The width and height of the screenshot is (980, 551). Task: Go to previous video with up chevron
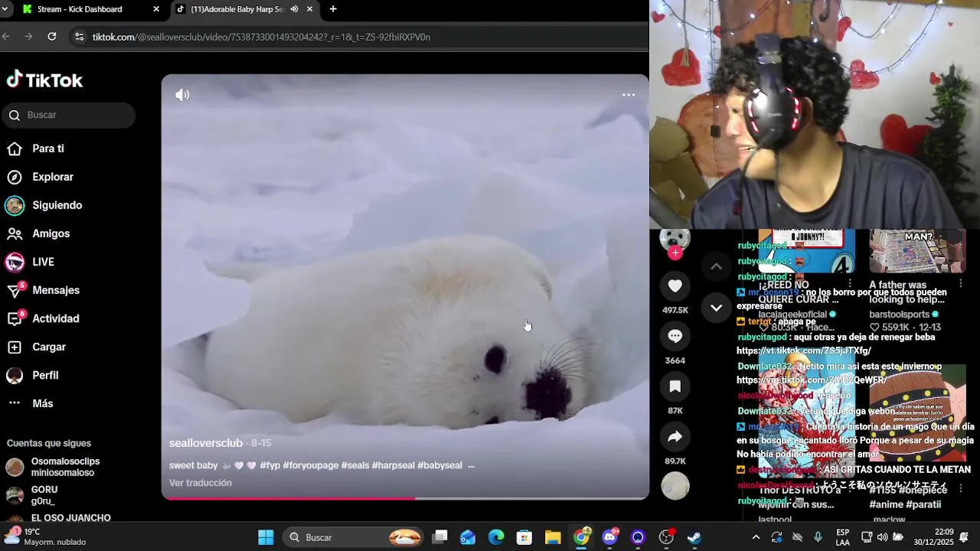716,266
